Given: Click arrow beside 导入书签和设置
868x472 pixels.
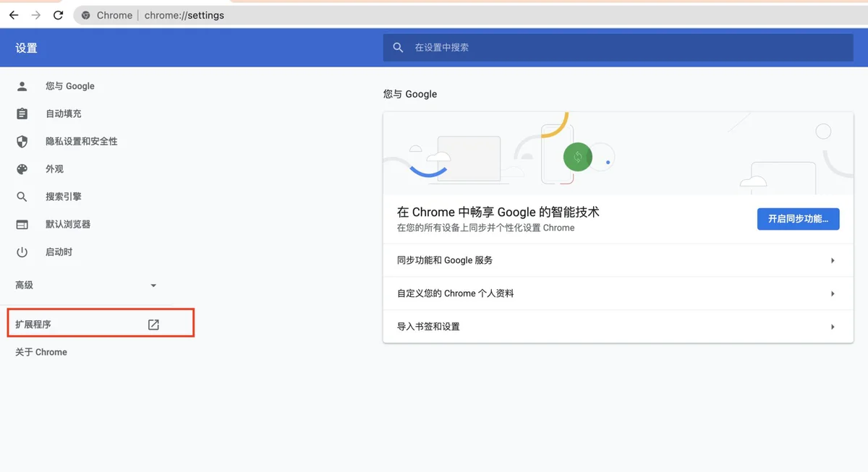Looking at the screenshot, I should point(833,327).
